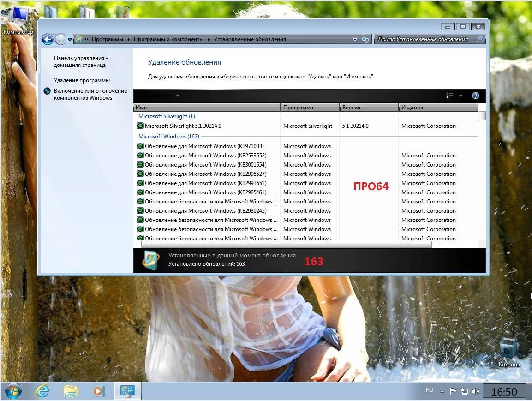Select 'Microsoft Silverlight 5.1.30214.0' entry

pos(183,126)
